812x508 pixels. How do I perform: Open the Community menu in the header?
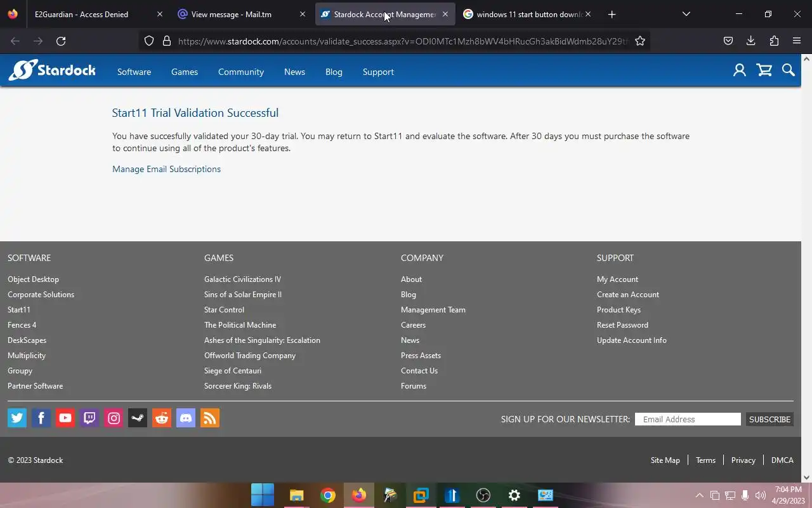pos(241,72)
